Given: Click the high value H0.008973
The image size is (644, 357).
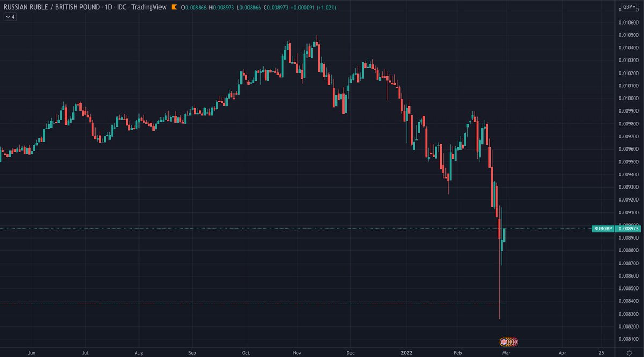Looking at the screenshot, I should (222, 8).
